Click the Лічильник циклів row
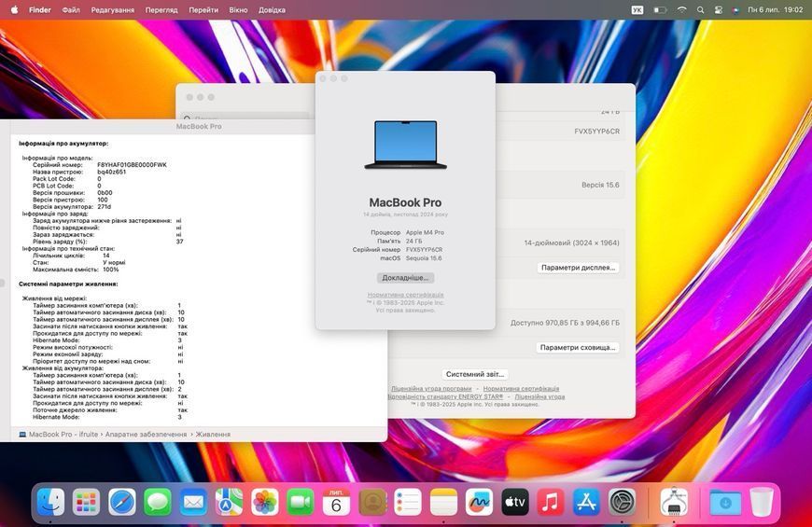 [71, 256]
